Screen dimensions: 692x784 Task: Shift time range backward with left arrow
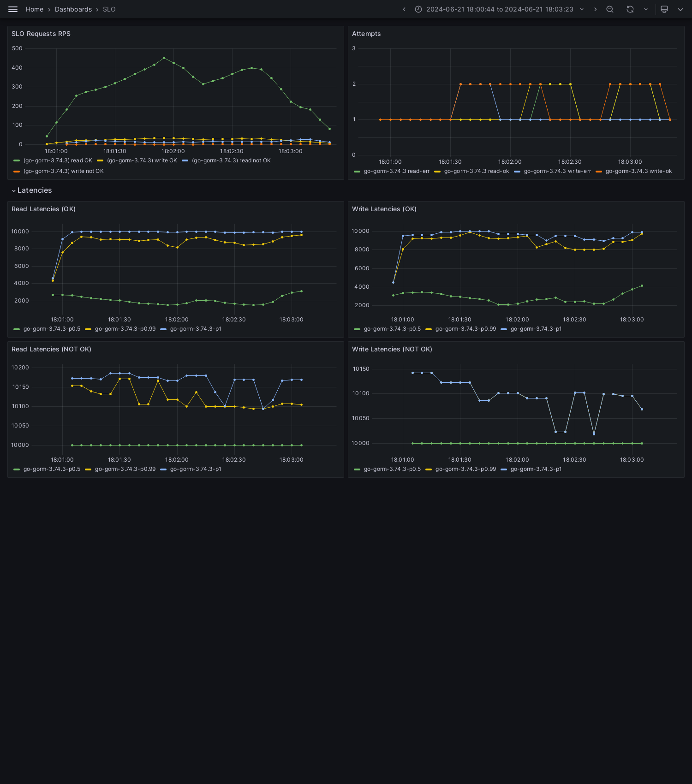(x=404, y=9)
